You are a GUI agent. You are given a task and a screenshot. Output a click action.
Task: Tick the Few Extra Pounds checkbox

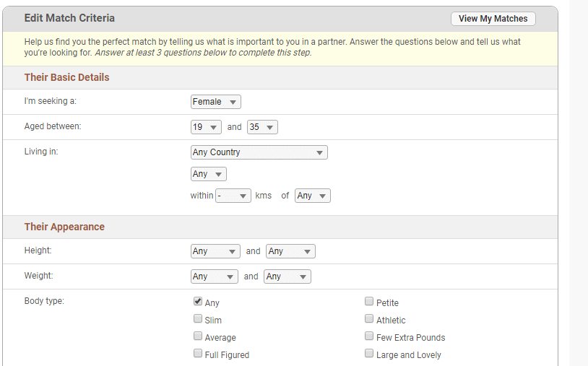(369, 336)
